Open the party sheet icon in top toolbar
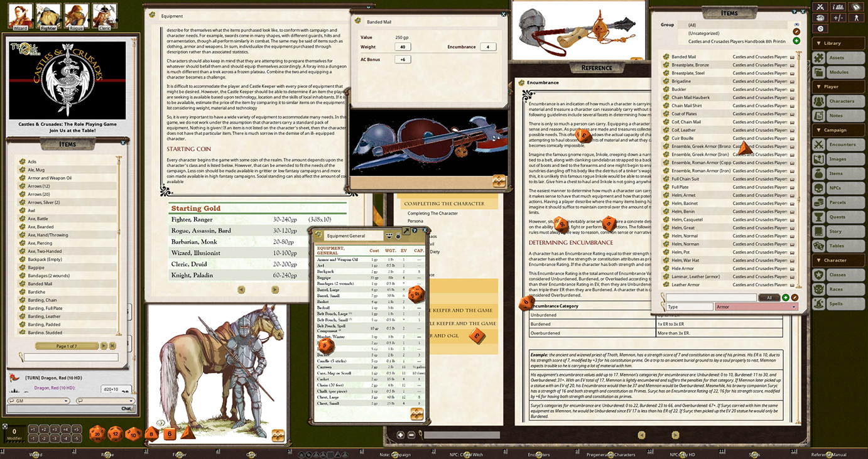868x459 pixels. [837, 7]
